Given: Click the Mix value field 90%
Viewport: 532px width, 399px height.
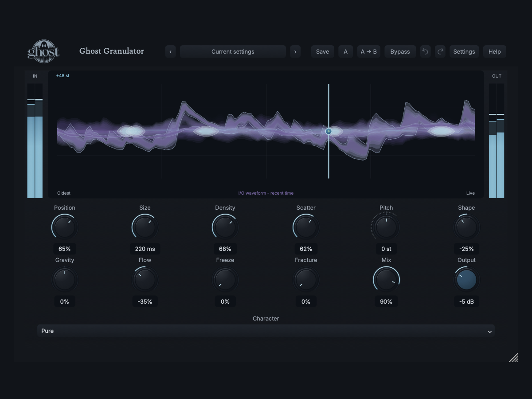Looking at the screenshot, I should point(386,301).
